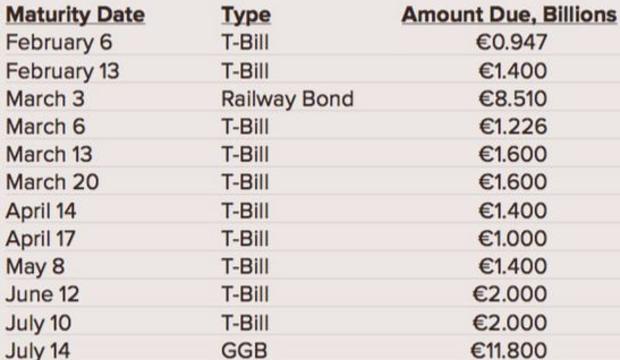Select the March 6 date cell

coord(45,127)
